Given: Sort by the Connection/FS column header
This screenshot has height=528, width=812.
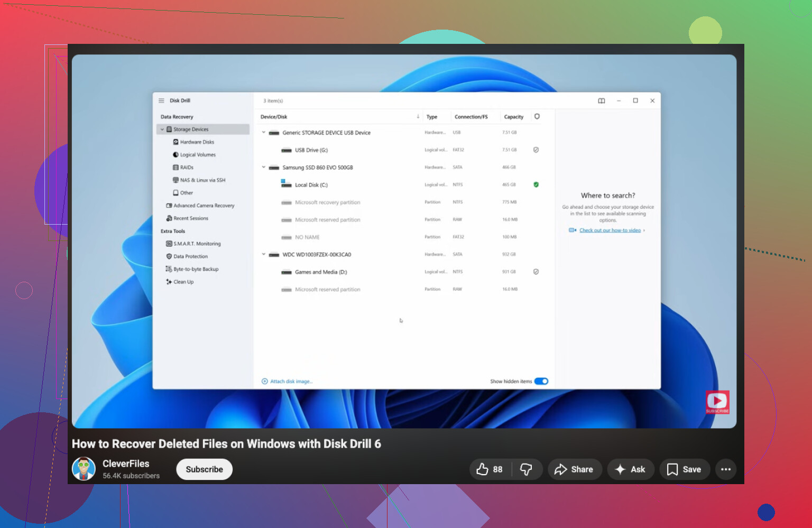Looking at the screenshot, I should 471,117.
